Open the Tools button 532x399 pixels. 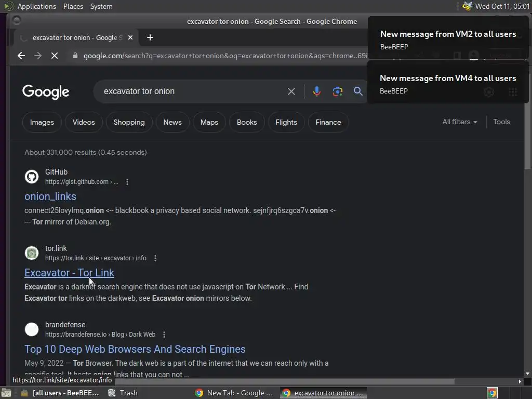501,122
